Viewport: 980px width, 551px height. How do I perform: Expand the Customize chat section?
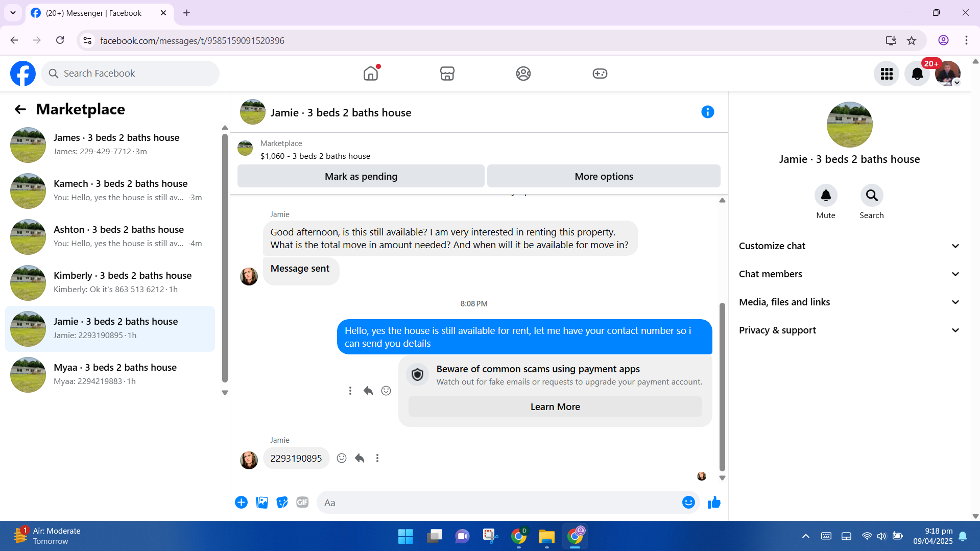tap(849, 246)
